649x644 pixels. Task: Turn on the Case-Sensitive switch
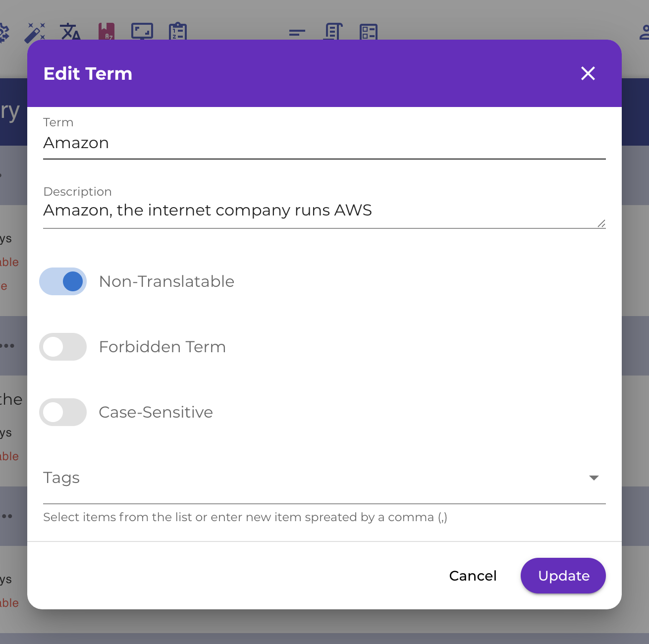63,412
